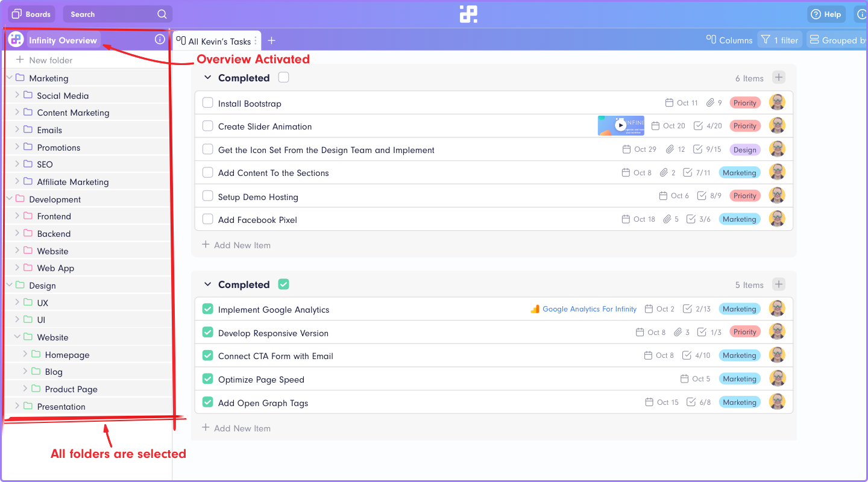Click the Infinity logo at top center
Image resolution: width=868 pixels, height=482 pixels.
point(468,14)
